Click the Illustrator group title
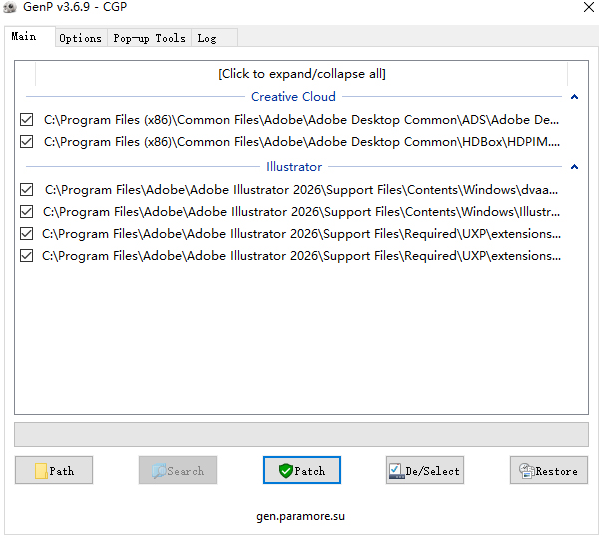This screenshot has height=538, width=603. coord(294,167)
